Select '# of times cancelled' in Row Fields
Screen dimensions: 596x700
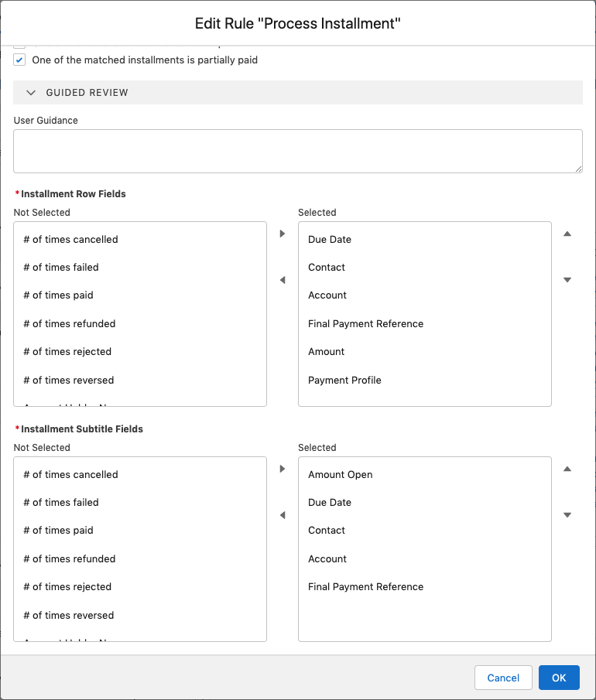click(70, 239)
